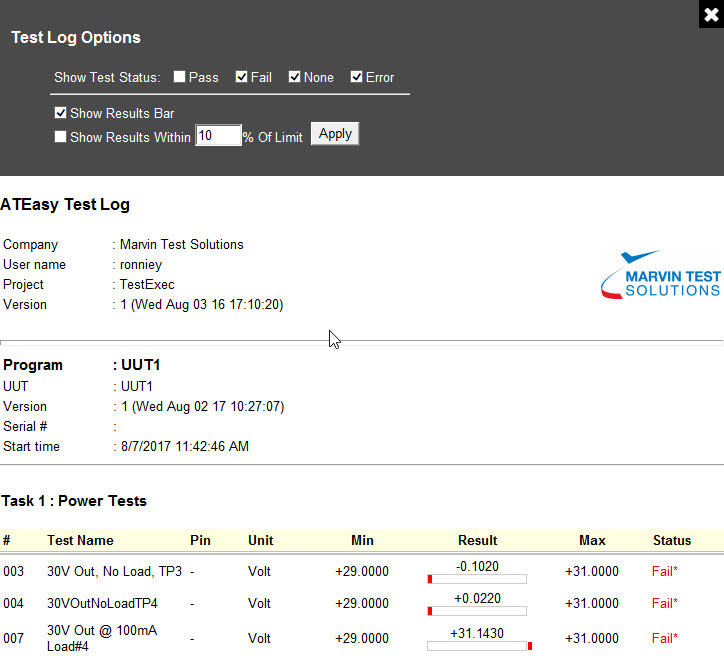Uncheck the Fail status checkbox
This screenshot has height=656, width=724.
(x=242, y=77)
